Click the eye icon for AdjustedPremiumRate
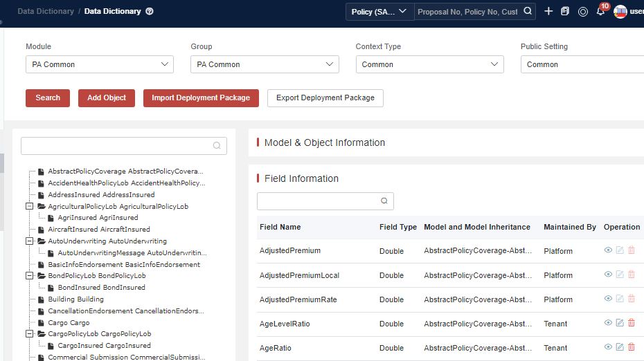Screen dimensions: 644x361 pos(608,299)
